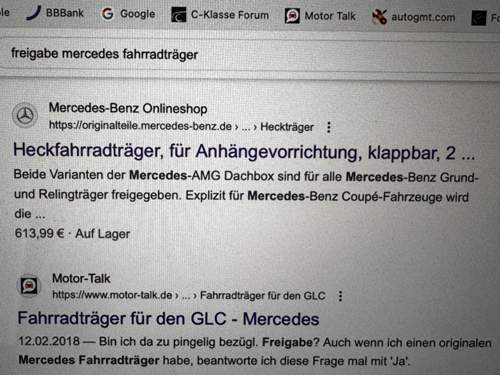Click the www.motor-talk.de URL breadcrumb
Screen dimensions: 500x375
click(189, 295)
